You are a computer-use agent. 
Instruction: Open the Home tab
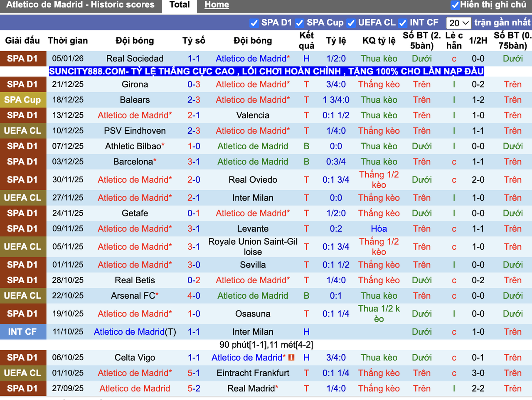point(217,5)
